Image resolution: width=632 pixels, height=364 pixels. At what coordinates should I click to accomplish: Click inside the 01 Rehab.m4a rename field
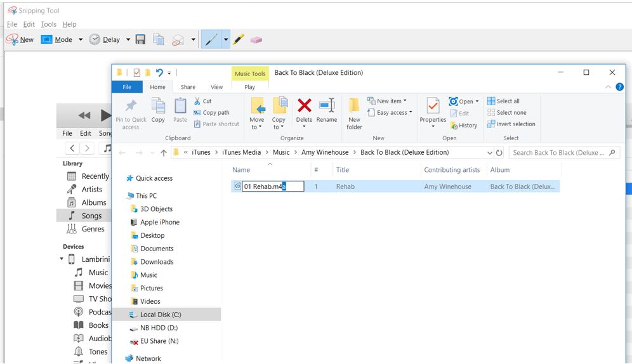(x=272, y=186)
